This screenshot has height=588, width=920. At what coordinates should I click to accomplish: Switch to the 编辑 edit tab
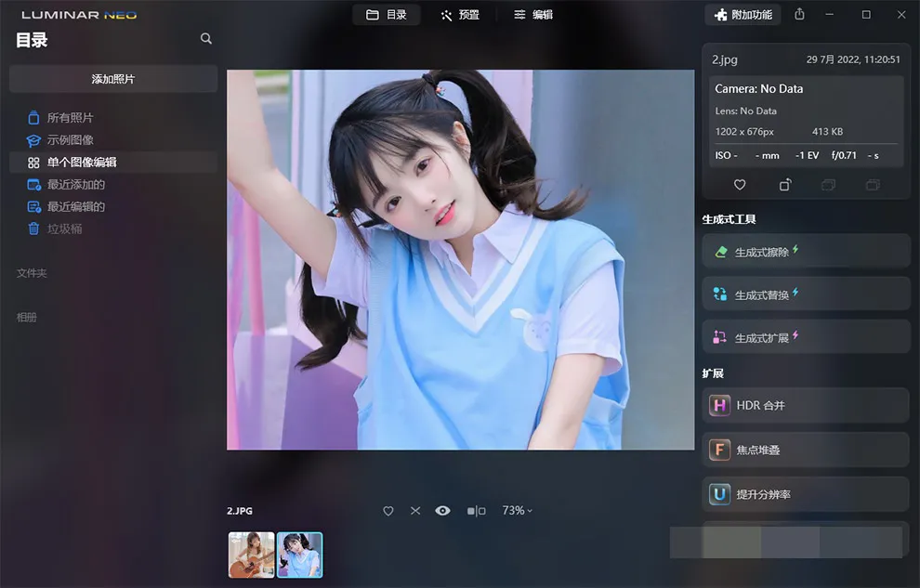pyautogui.click(x=533, y=15)
